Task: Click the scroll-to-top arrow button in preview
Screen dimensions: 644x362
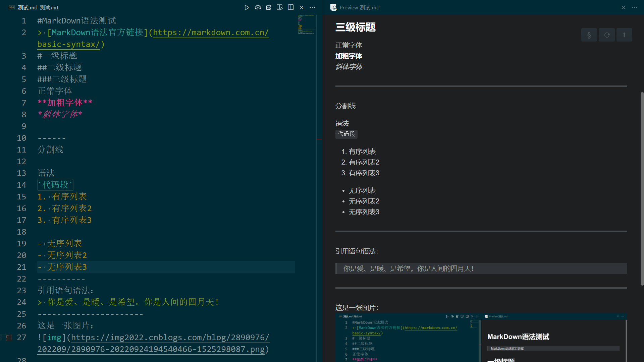Action: pos(624,35)
